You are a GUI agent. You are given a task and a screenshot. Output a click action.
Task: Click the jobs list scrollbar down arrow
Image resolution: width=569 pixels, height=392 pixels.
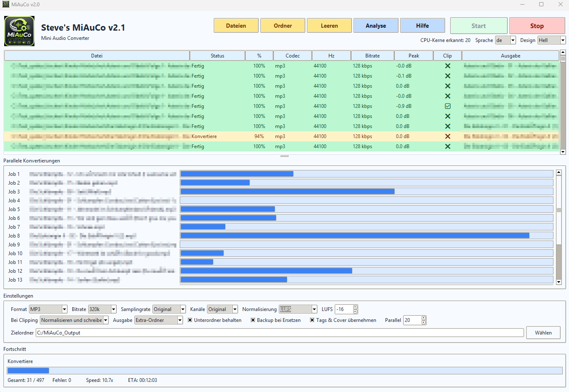coord(559,282)
